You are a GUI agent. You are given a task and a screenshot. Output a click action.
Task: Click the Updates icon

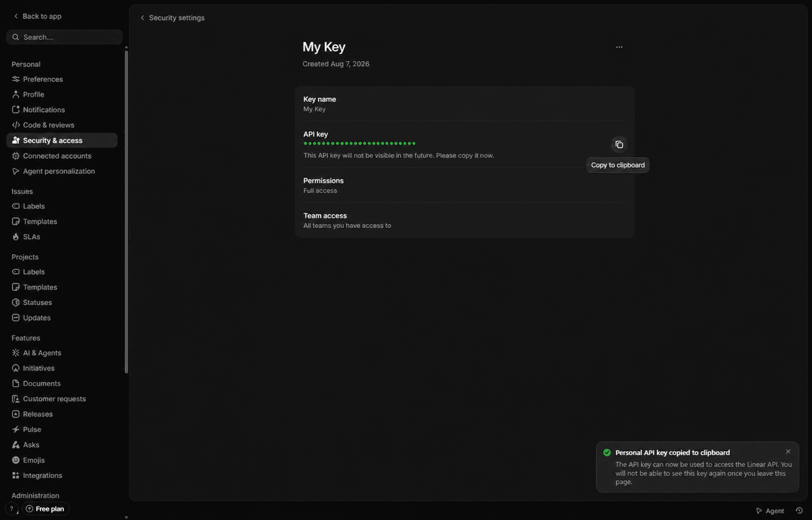16,318
